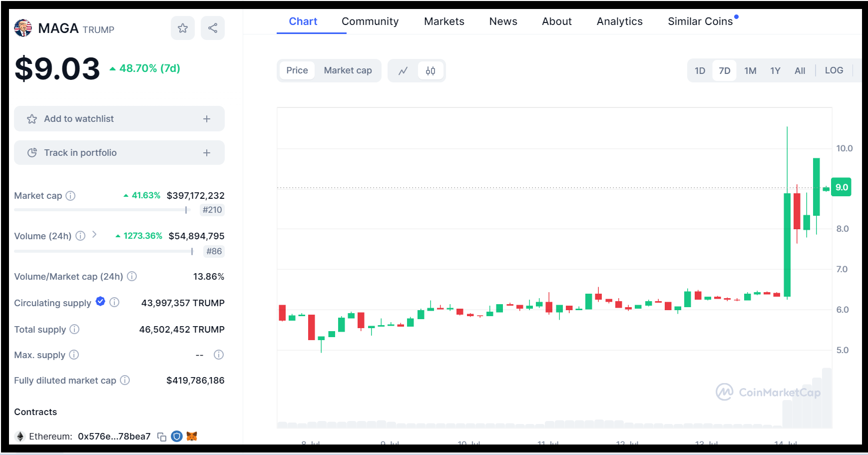
Task: Expand Volume (24h) chevron arrow
Action: click(94, 235)
